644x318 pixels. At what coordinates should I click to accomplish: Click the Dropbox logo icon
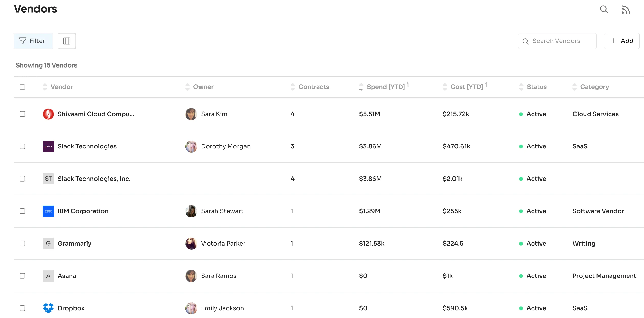(48, 308)
